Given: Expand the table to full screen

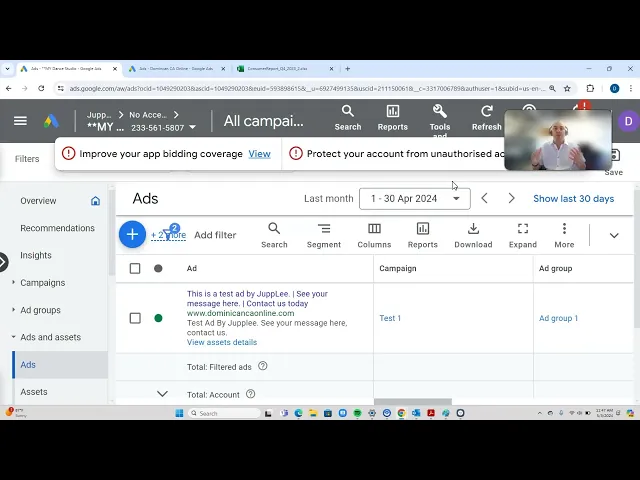Looking at the screenshot, I should coord(522,236).
